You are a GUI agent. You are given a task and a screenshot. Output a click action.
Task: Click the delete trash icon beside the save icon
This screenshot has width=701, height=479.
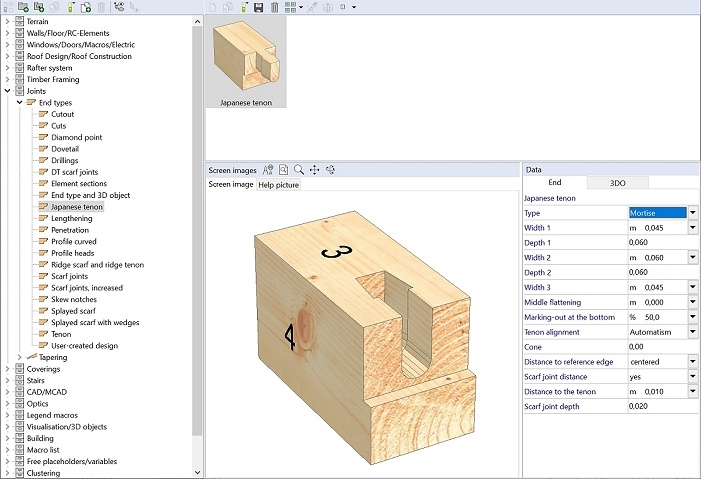[x=274, y=7]
